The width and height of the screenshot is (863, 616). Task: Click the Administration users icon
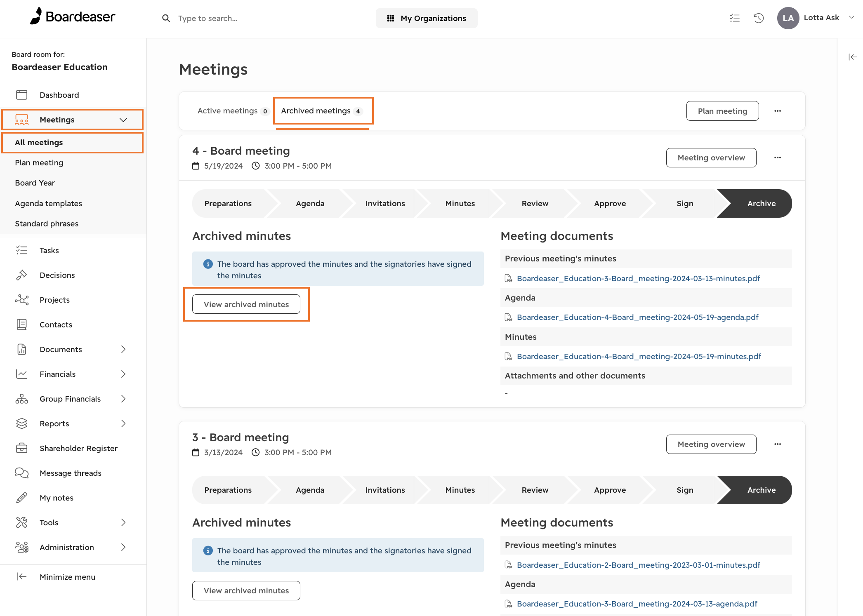(x=21, y=547)
